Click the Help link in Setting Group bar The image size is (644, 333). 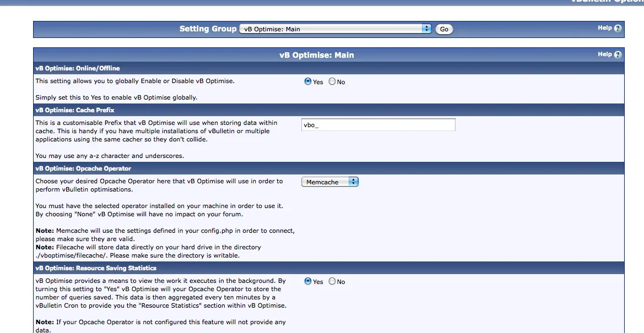[x=604, y=28]
